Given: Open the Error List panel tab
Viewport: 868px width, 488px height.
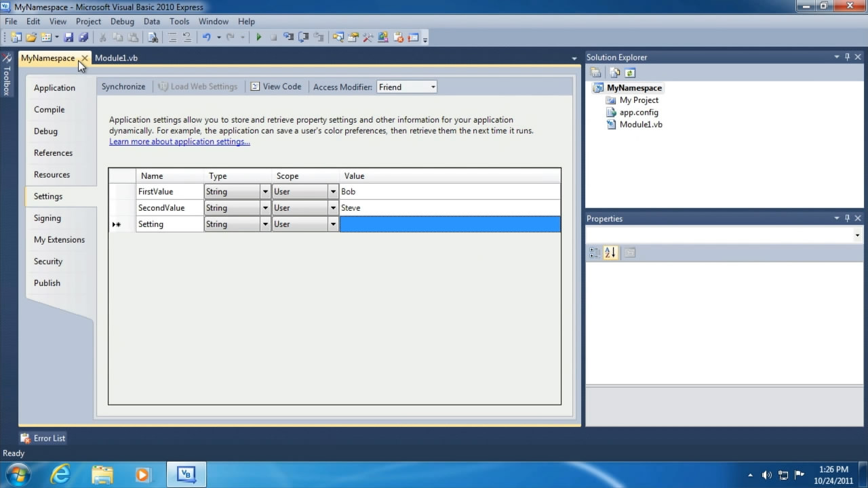Looking at the screenshot, I should pyautogui.click(x=43, y=438).
